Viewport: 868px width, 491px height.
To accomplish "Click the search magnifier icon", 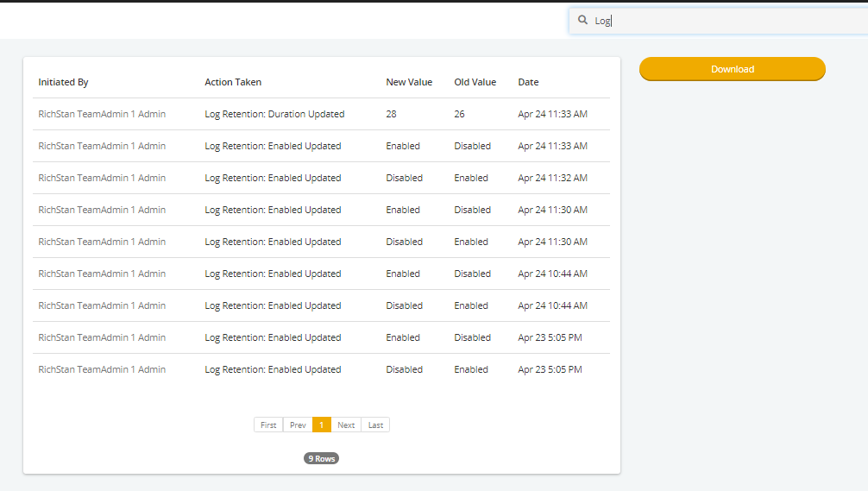I will (x=582, y=20).
